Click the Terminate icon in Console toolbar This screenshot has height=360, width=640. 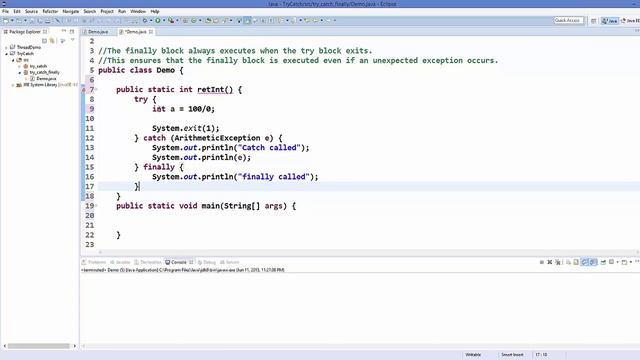coord(542,262)
